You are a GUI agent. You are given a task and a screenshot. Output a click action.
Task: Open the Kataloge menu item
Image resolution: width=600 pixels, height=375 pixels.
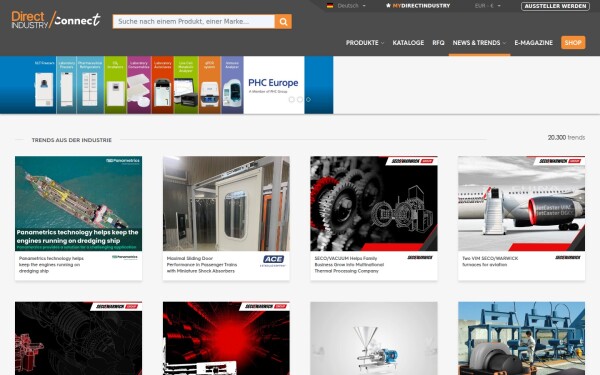(x=408, y=43)
